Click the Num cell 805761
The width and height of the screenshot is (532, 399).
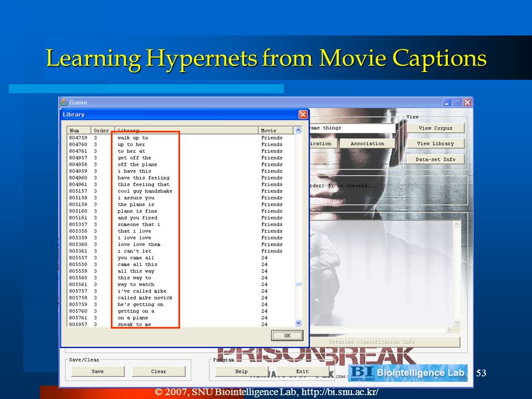point(78,318)
